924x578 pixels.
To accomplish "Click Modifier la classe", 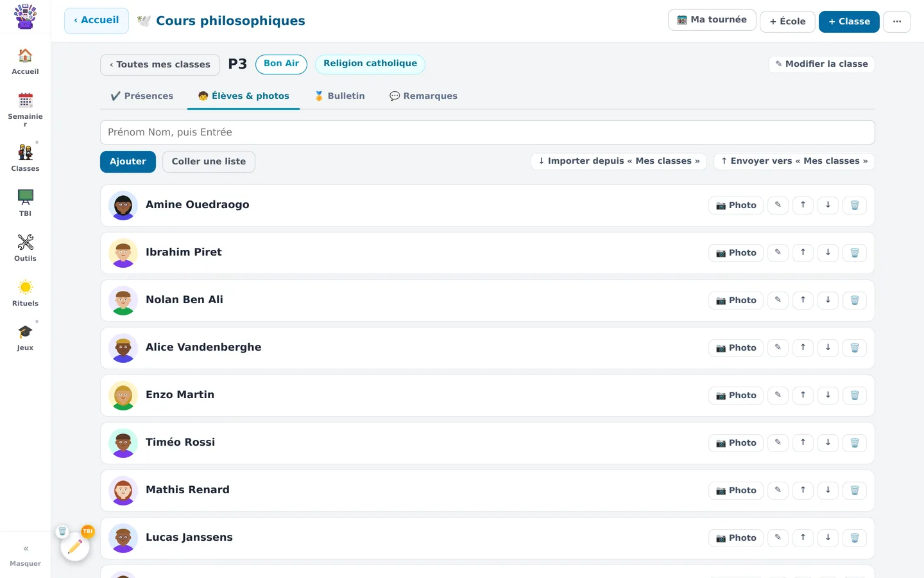I will 821,64.
